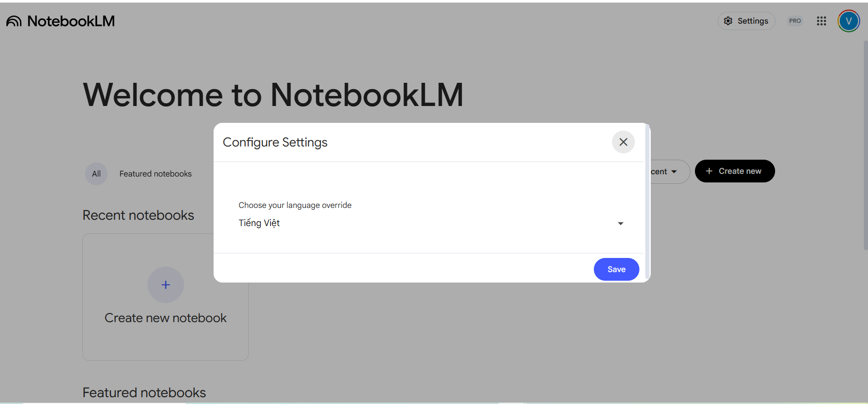Open the Google apps grid

coord(821,21)
